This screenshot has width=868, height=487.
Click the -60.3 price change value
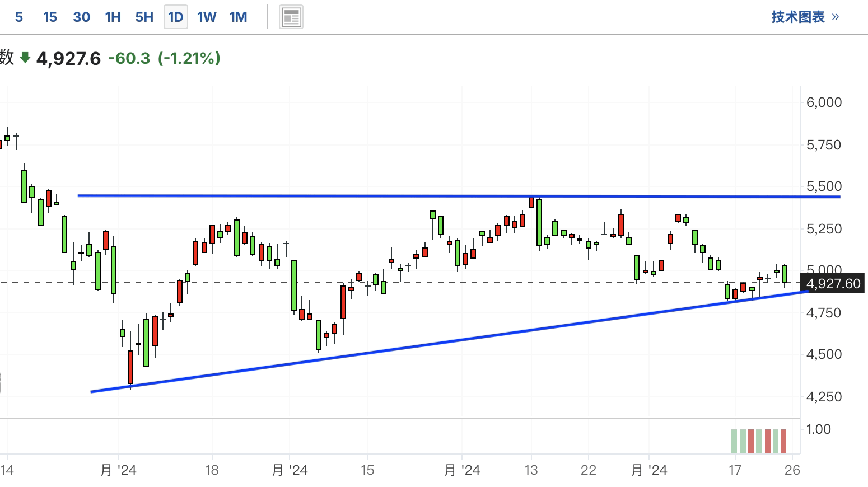129,58
